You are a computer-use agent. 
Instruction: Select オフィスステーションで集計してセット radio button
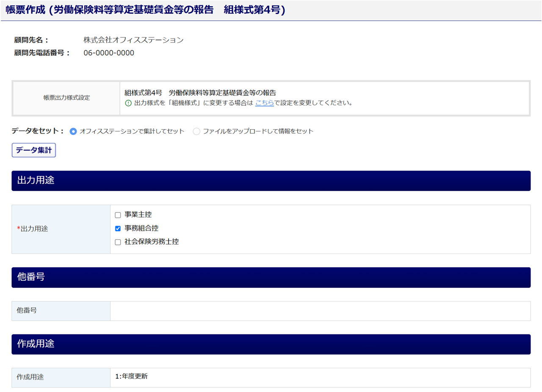click(73, 131)
